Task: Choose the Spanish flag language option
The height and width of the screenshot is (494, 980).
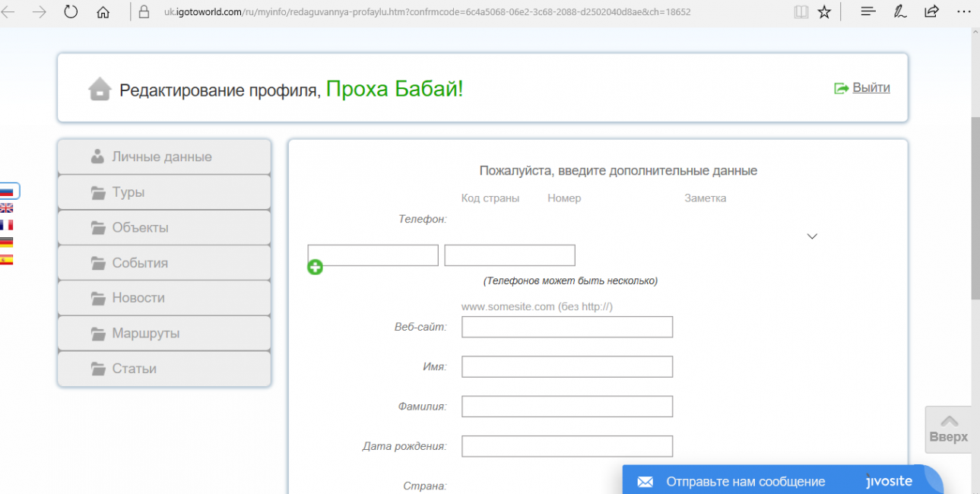Action: tap(6, 260)
